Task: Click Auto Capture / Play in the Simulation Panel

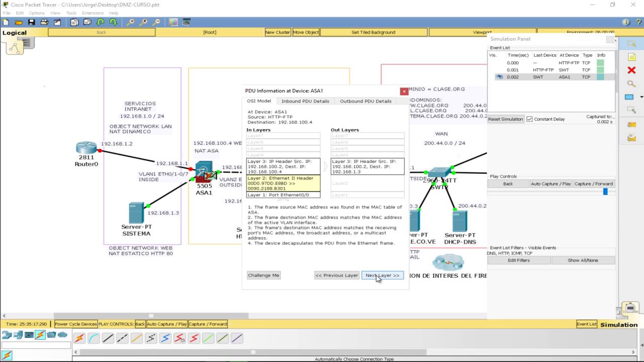Action: pyautogui.click(x=551, y=184)
